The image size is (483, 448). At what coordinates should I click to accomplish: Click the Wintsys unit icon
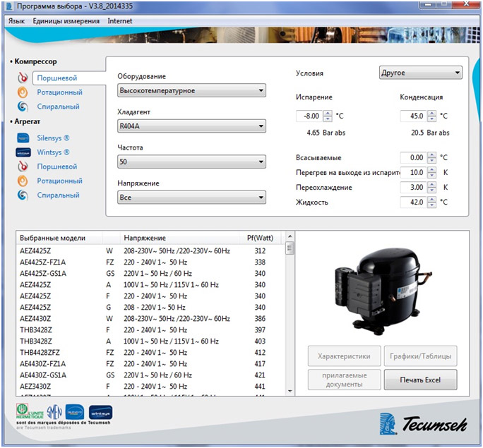coord(23,152)
